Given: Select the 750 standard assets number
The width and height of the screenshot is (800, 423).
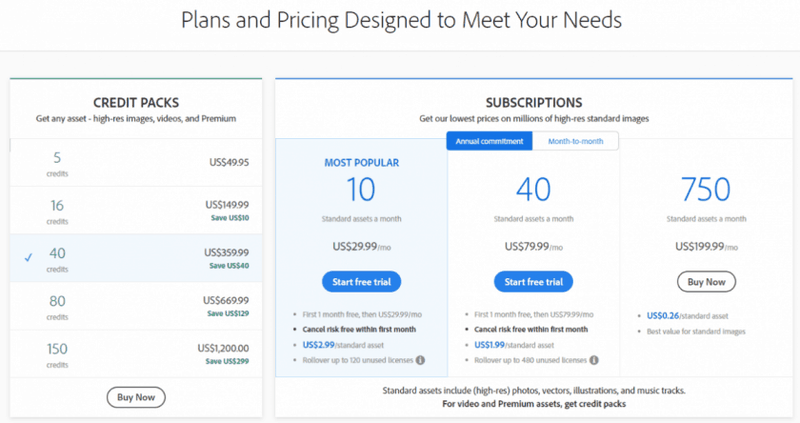Looking at the screenshot, I should coord(706,189).
